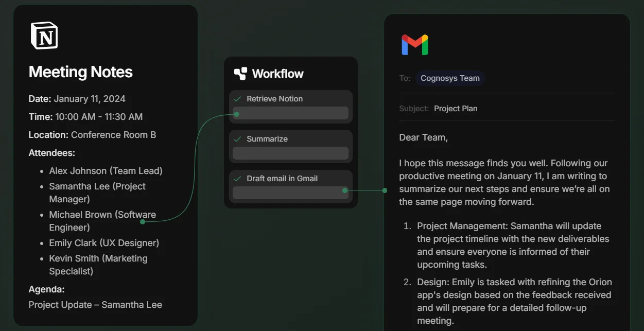Image resolution: width=644 pixels, height=331 pixels.
Task: Select the Cognosys Team recipient chip
Action: click(x=450, y=78)
